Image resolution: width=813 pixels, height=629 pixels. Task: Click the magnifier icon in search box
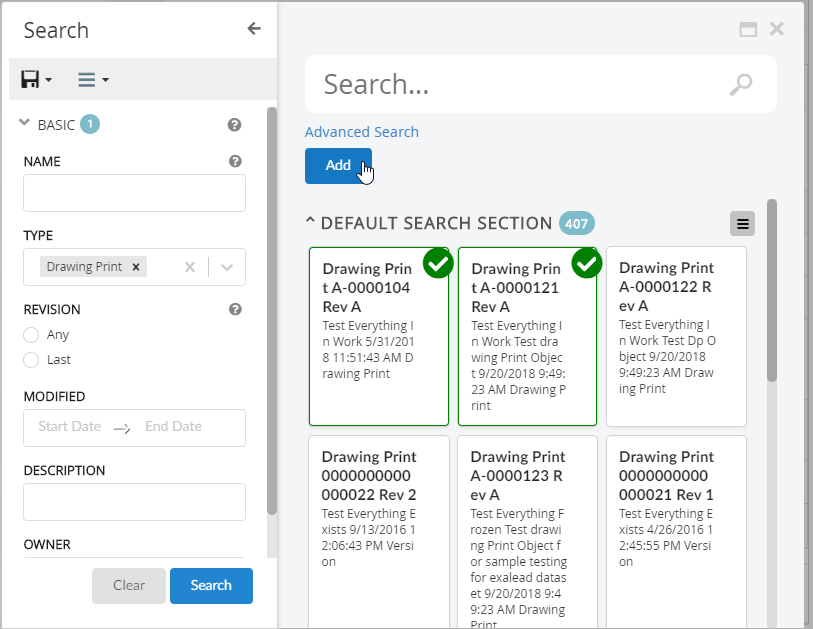point(740,85)
